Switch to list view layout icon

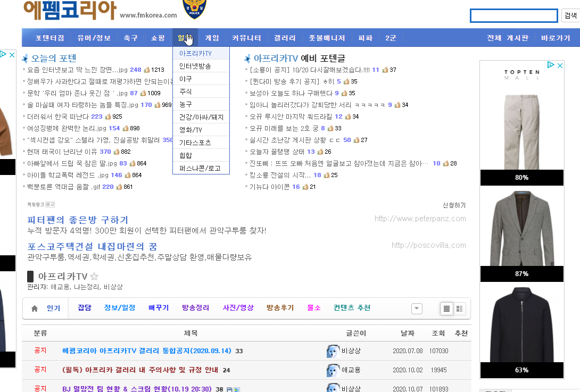click(446, 308)
